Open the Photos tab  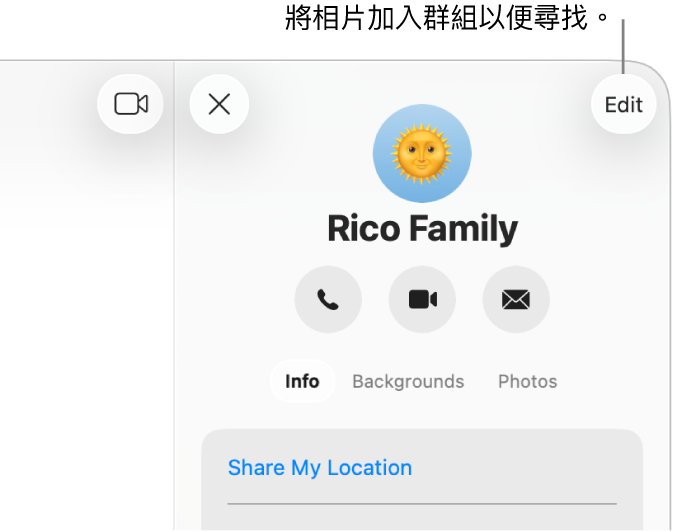(x=527, y=381)
